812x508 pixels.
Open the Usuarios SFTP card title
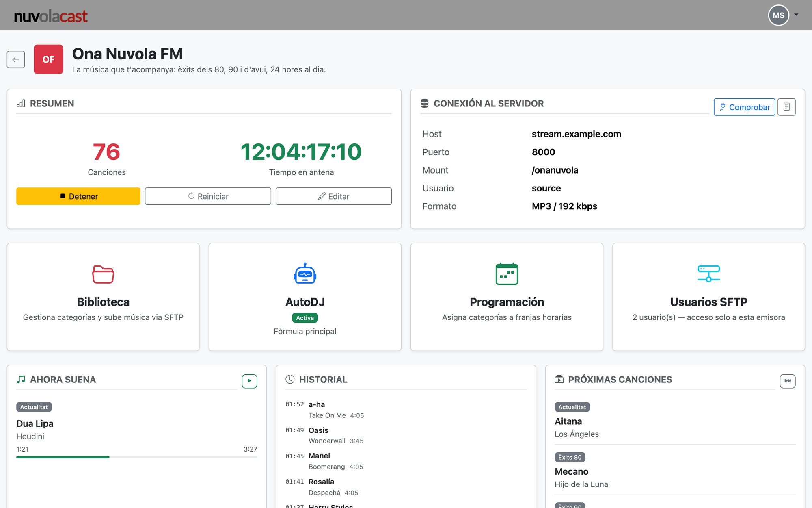point(708,302)
